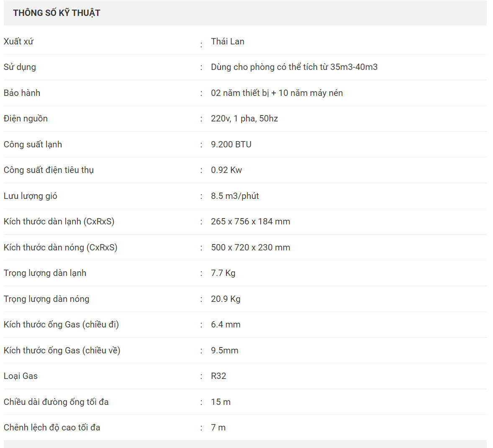Click the 265 x 756 x 184 mm value
This screenshot has width=493, height=448.
(250, 221)
